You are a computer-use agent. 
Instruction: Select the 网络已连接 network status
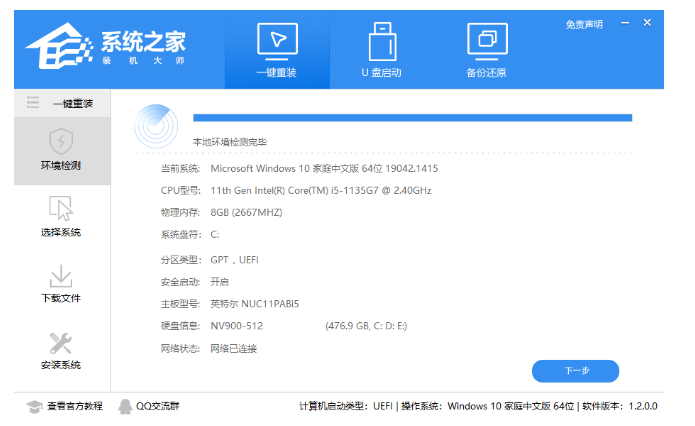(x=233, y=348)
